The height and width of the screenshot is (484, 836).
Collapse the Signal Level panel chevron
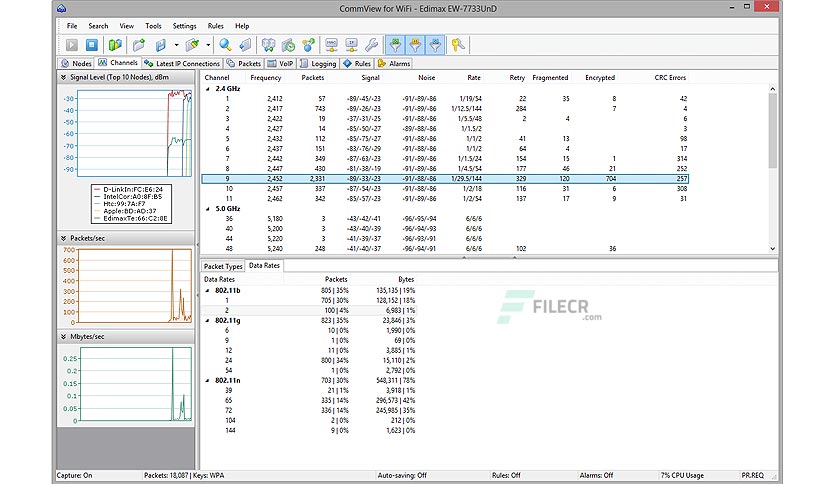point(63,77)
